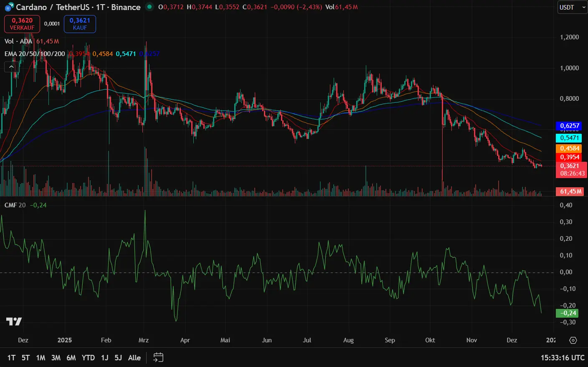
Task: Select the 6M range tab
Action: click(71, 358)
